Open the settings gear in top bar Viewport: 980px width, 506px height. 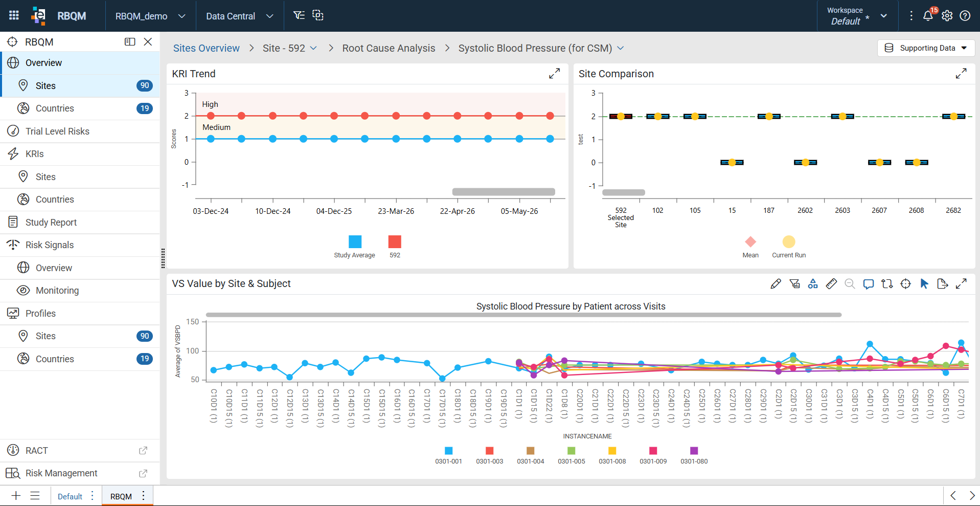click(947, 16)
